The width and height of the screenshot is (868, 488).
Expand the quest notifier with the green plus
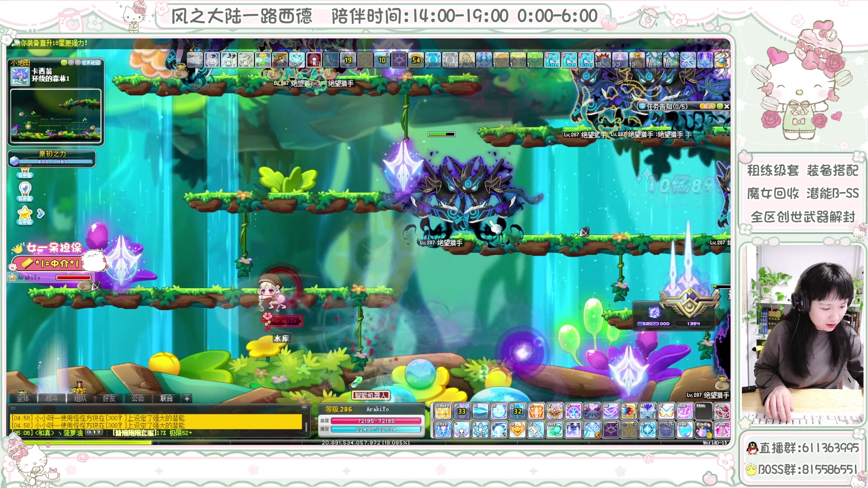click(720, 107)
